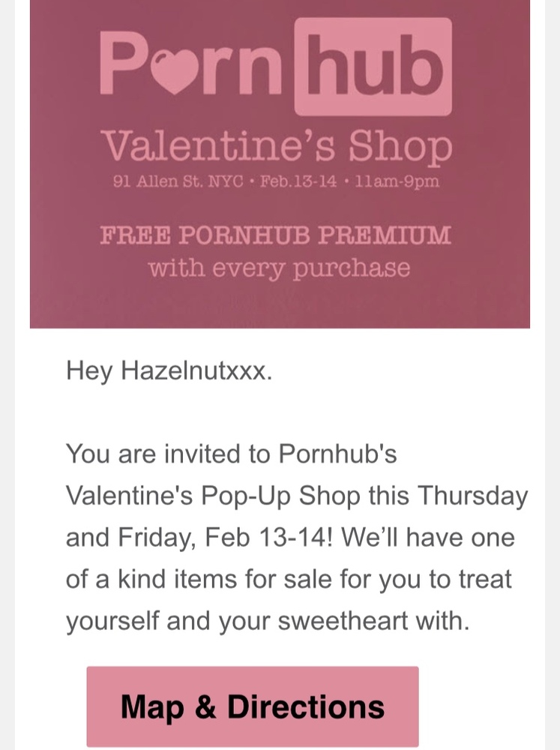Image resolution: width=560 pixels, height=750 pixels.
Task: Click the "Hey Hazelnutxxx." greeting
Action: (x=166, y=370)
